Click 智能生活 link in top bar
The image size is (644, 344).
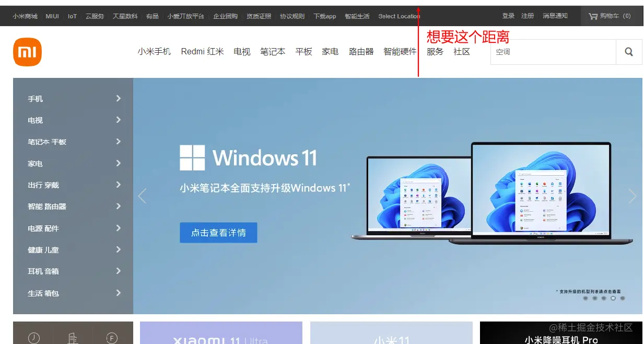[357, 16]
